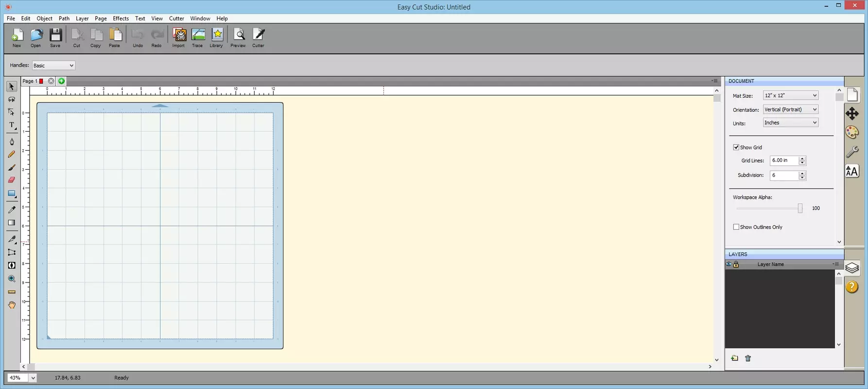Open the Fill and Stroke palette panel

coord(852,132)
